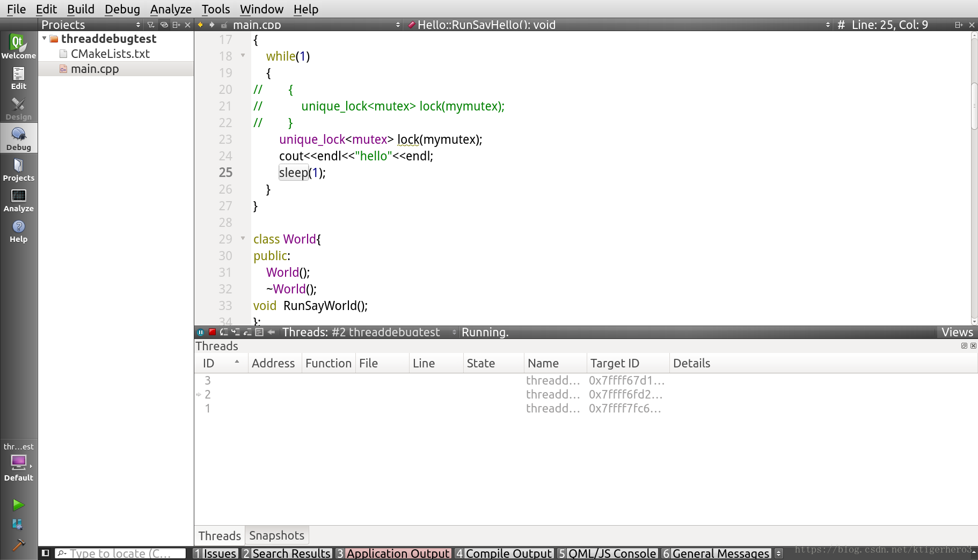Open the Window menu
The width and height of the screenshot is (978, 560).
click(261, 9)
